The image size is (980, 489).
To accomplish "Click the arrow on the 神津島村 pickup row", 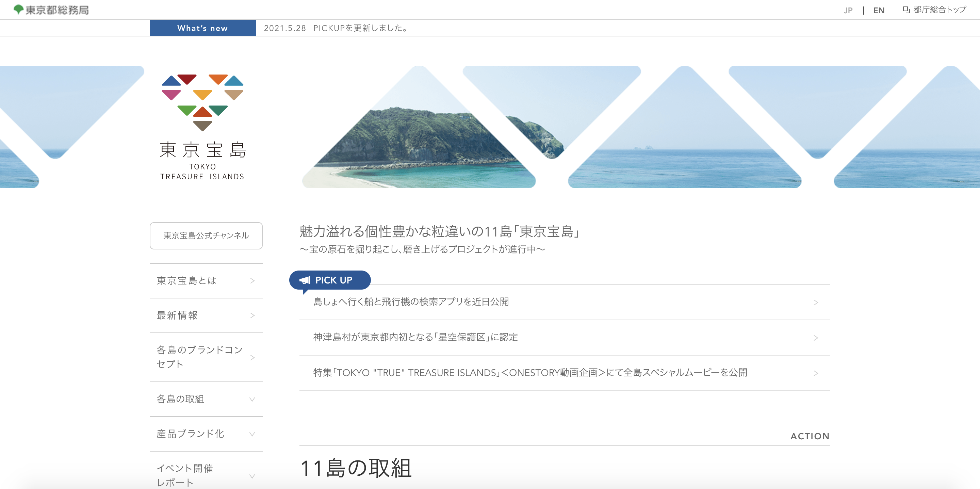I will [816, 338].
